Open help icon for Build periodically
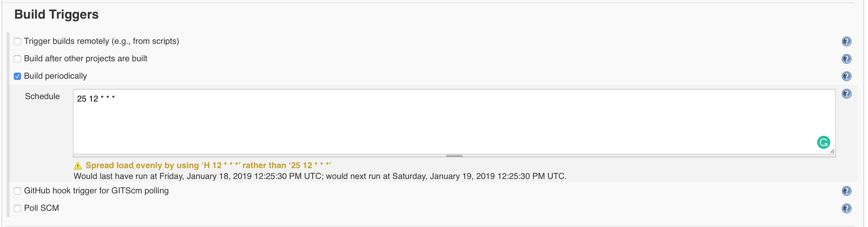Viewport: 868px width, 227px height. click(x=846, y=76)
